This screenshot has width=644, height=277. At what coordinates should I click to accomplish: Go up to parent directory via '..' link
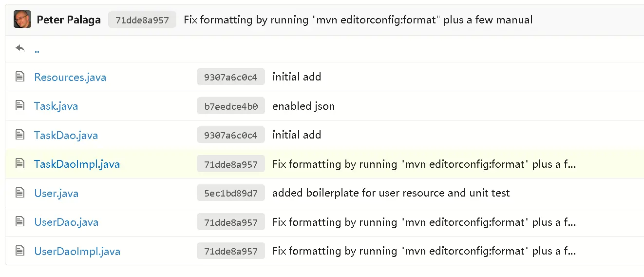(x=37, y=49)
